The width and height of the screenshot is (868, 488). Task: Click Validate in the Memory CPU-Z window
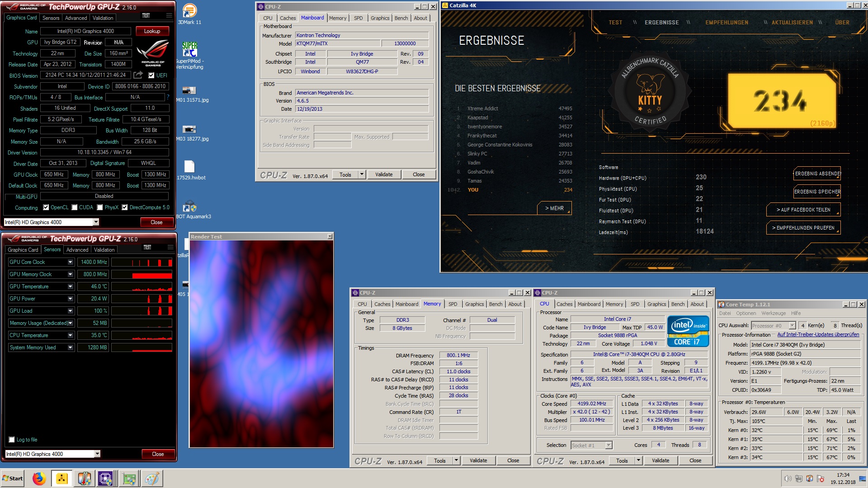tap(478, 460)
